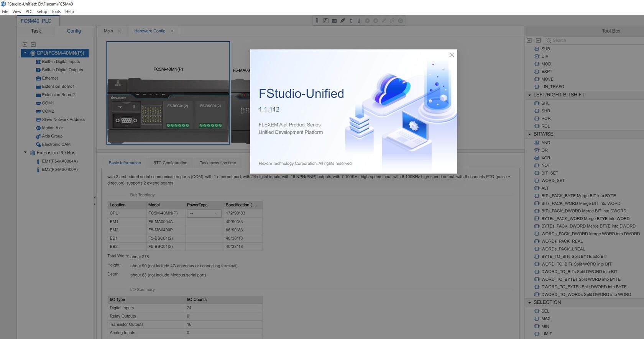
Task: Select EM2(F5-MS0400P) extension module
Action: click(x=60, y=170)
